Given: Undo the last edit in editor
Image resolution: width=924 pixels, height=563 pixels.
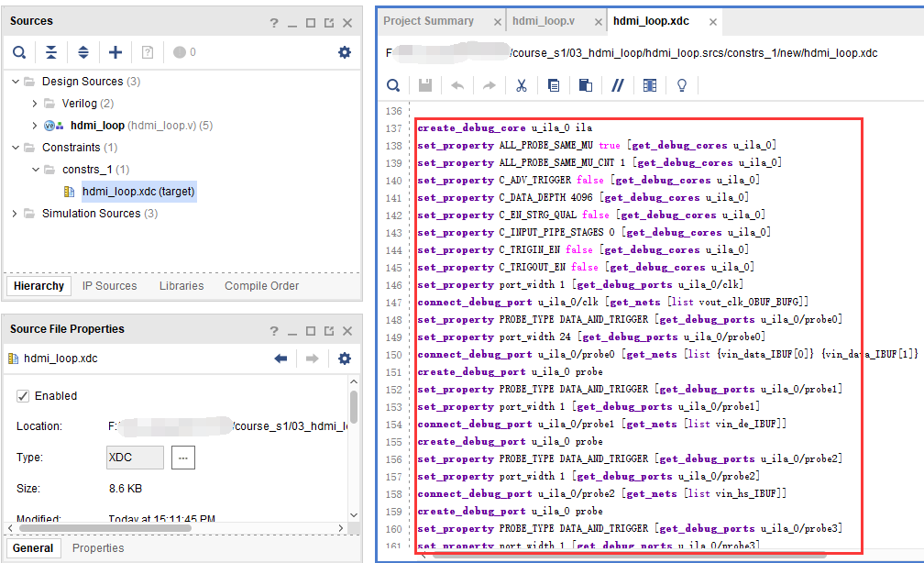Looking at the screenshot, I should [457, 85].
